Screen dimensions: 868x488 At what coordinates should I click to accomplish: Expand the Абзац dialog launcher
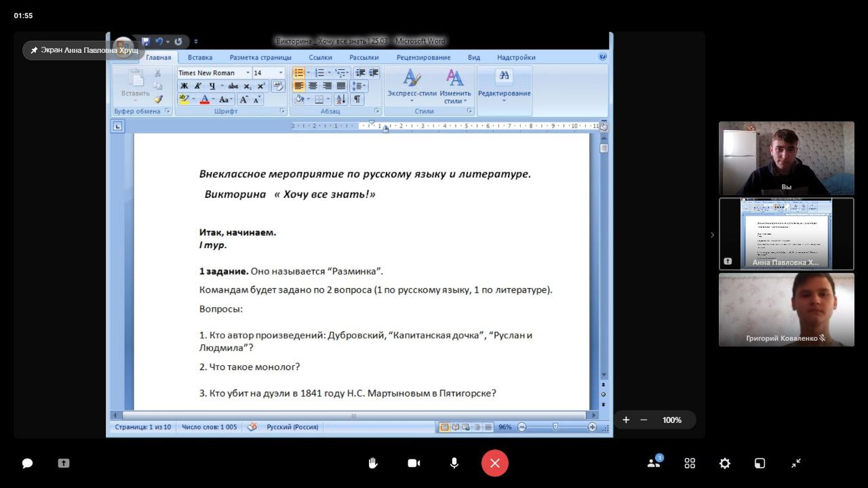point(376,110)
